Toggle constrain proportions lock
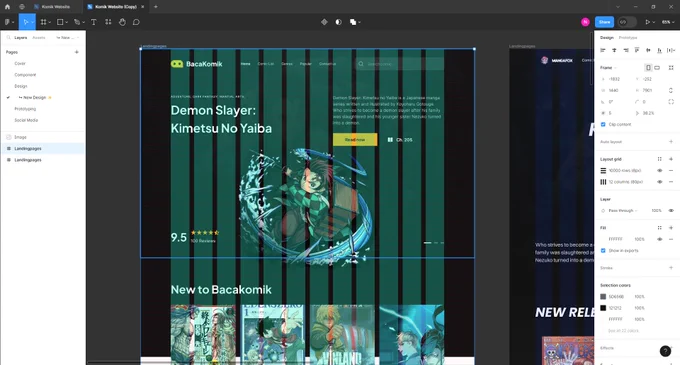 (x=671, y=90)
